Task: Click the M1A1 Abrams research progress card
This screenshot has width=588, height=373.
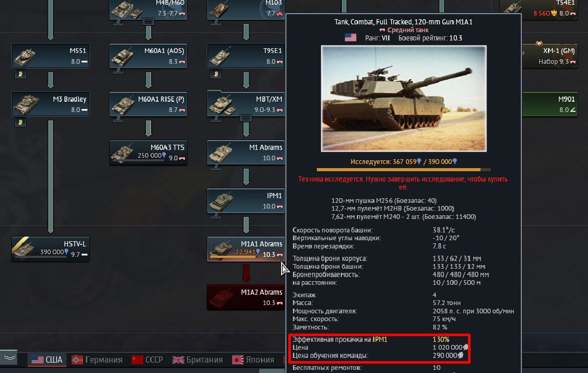Action: pos(246,249)
